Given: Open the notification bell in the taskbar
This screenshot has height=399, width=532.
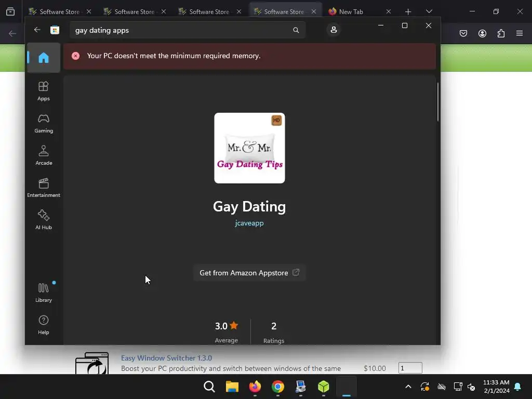Looking at the screenshot, I should click(x=518, y=387).
